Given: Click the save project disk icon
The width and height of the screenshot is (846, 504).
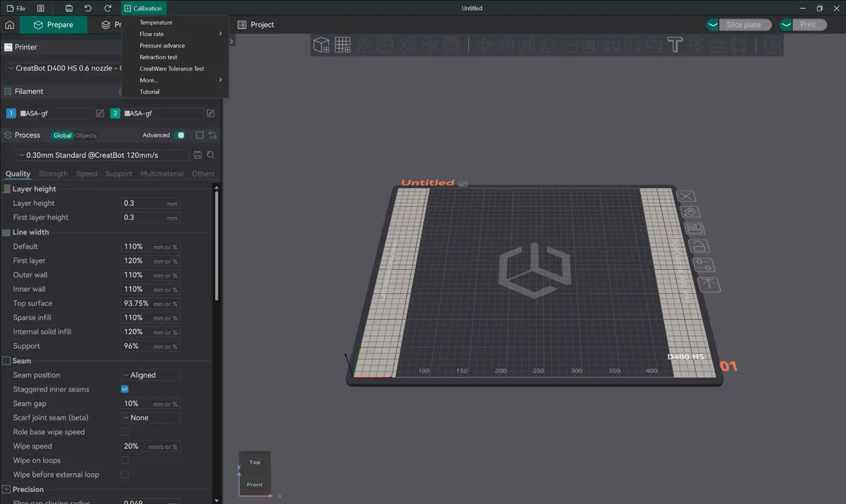Looking at the screenshot, I should (68, 8).
